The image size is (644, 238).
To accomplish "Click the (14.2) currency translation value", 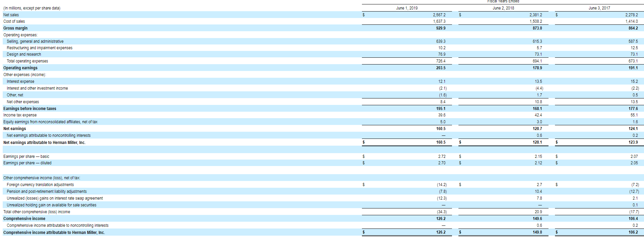I will [x=442, y=185].
